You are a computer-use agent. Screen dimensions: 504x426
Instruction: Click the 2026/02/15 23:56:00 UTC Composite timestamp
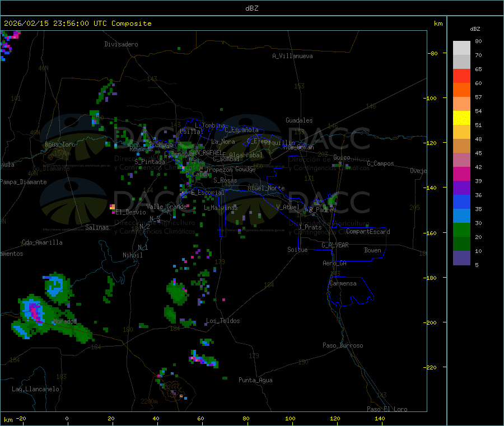[x=77, y=24]
